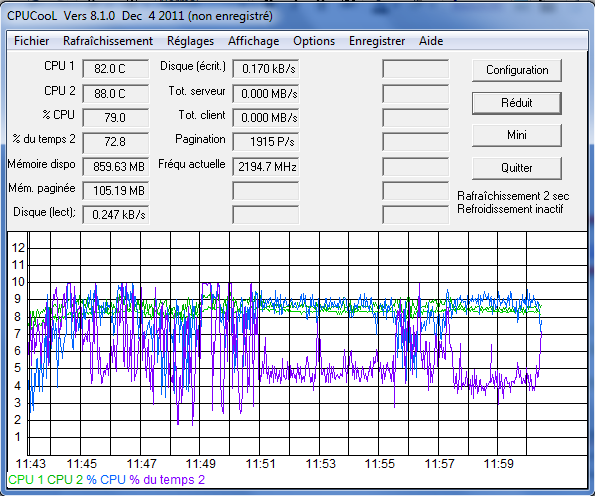Image resolution: width=595 pixels, height=496 pixels.
Task: Click the Mémoire dispo value field
Action: coord(116,167)
